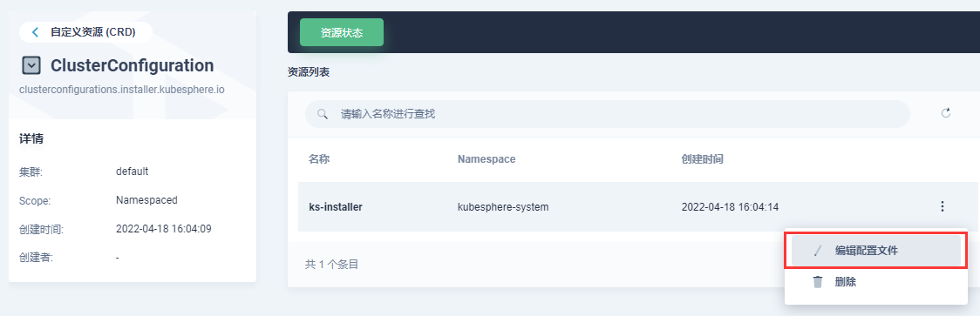Click the ClusterConfiguration title

tap(132, 65)
